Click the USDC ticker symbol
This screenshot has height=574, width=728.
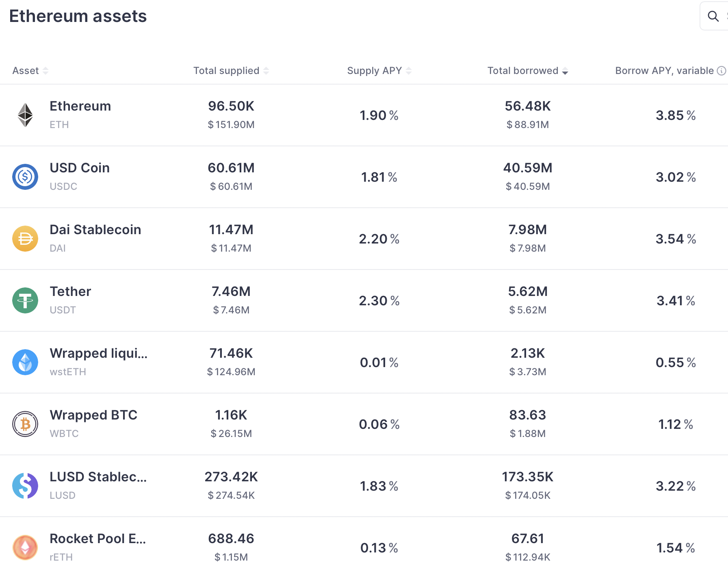coord(63,187)
